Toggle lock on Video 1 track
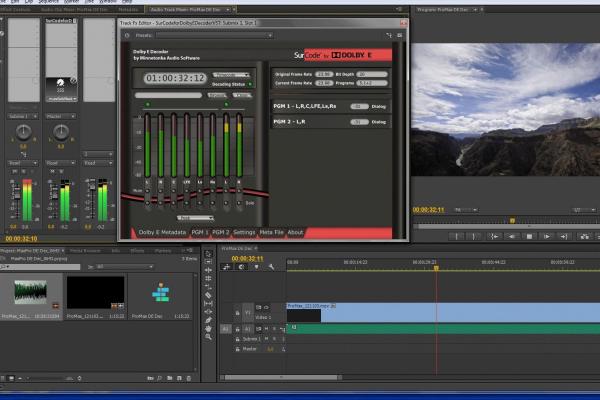 click(x=238, y=311)
